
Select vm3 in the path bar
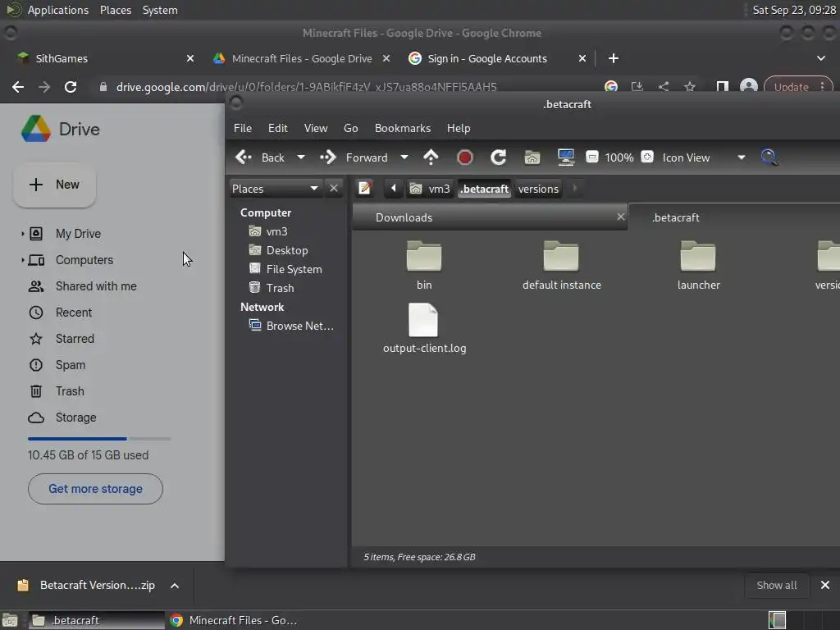pyautogui.click(x=430, y=189)
